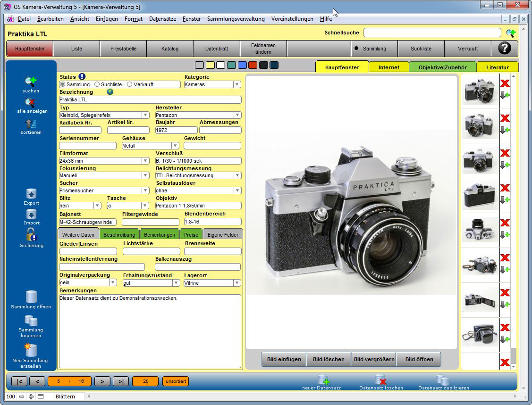Open the Datensätze menu
The height and width of the screenshot is (405, 532).
coord(162,19)
